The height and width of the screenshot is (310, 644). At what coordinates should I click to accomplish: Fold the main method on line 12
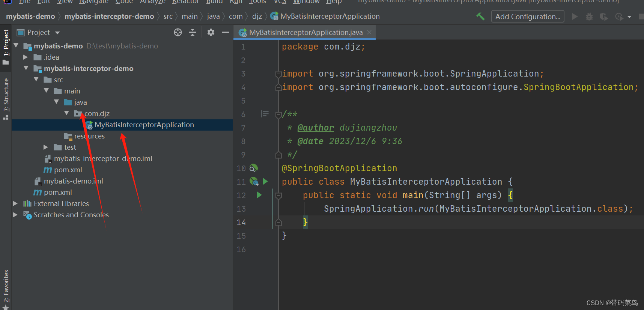coord(278,196)
